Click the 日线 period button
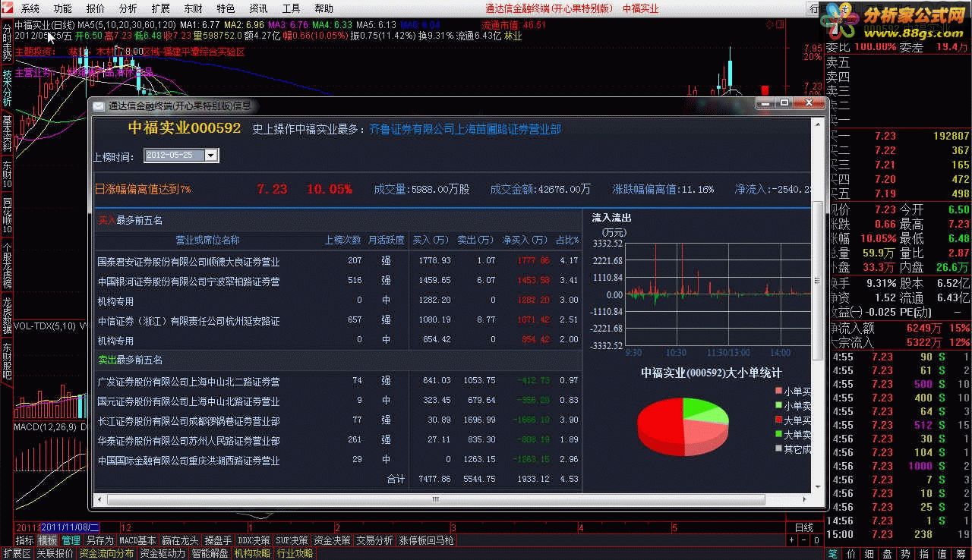 (804, 527)
